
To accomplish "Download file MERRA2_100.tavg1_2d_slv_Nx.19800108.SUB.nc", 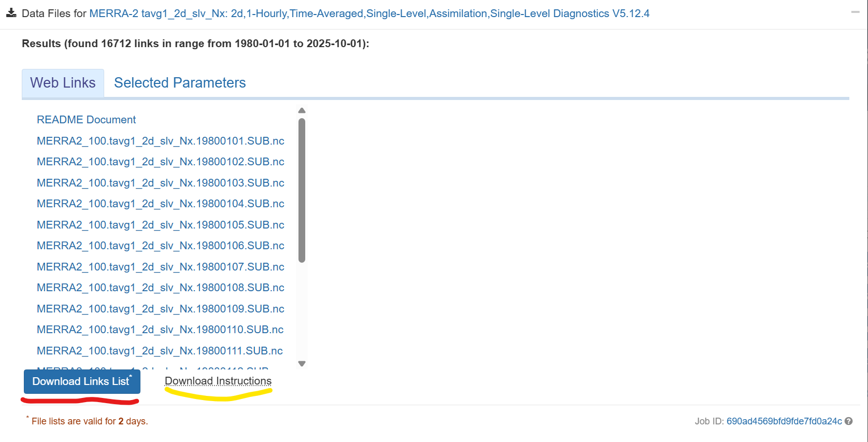I will coord(161,288).
